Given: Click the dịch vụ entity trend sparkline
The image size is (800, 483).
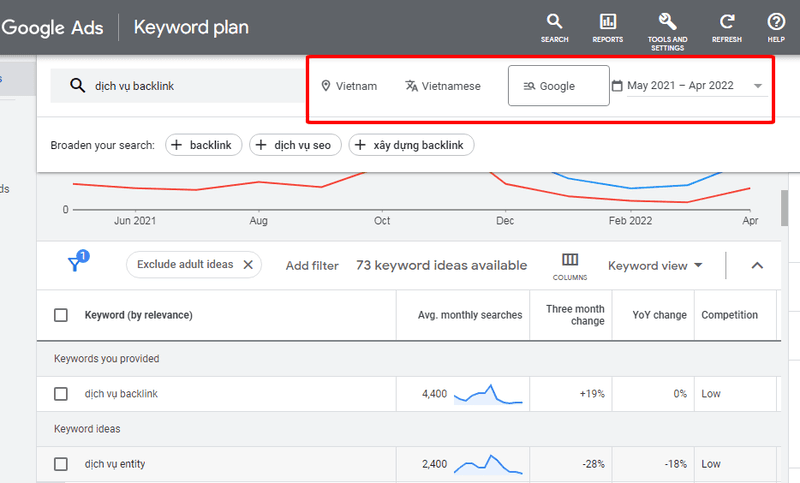Looking at the screenshot, I should [x=488, y=464].
